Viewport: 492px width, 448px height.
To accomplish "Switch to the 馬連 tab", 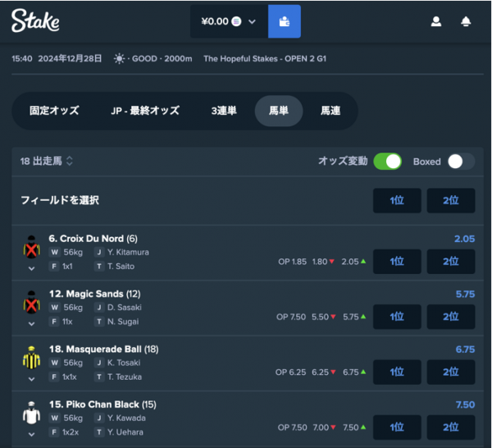I will 330,111.
